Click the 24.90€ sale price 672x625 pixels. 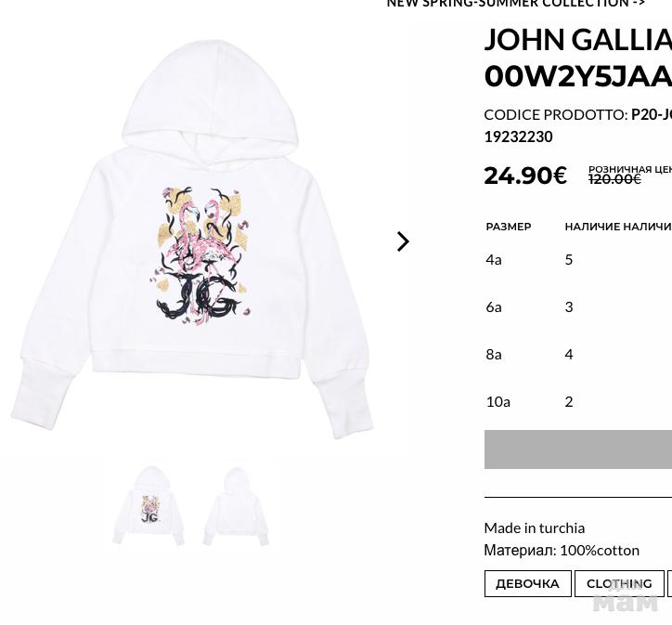pyautogui.click(x=525, y=176)
